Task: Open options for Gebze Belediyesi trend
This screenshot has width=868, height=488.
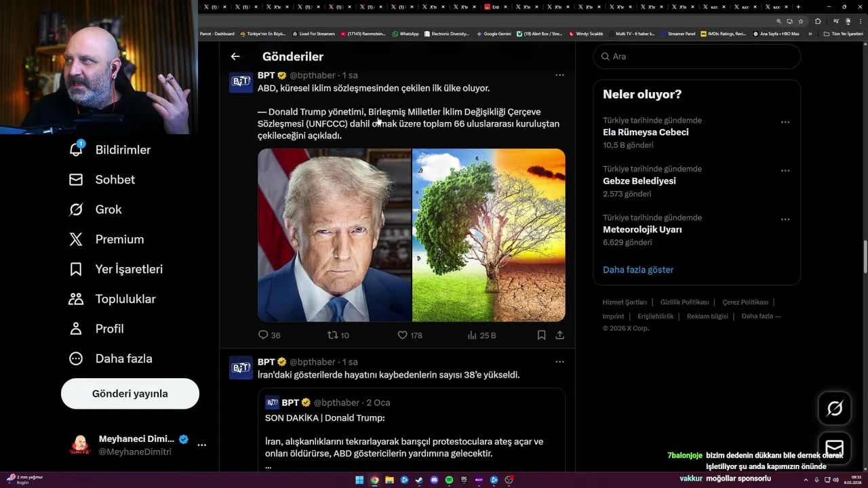Action: [x=785, y=171]
